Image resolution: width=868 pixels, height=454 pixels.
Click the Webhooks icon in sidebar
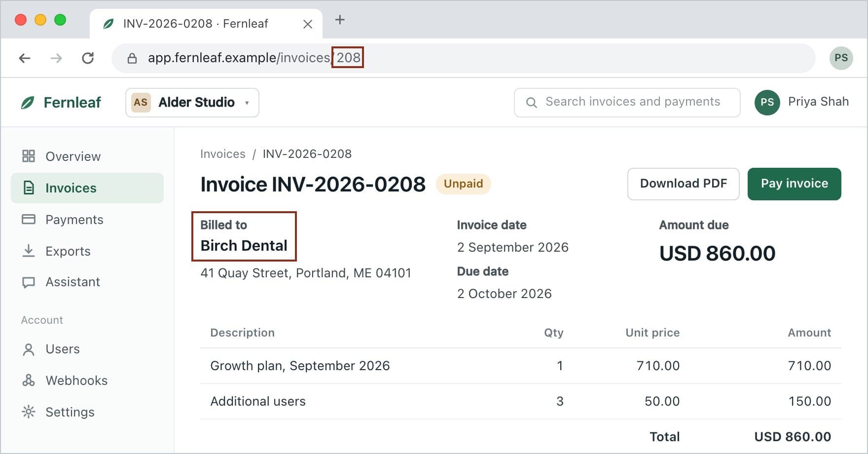(x=29, y=380)
